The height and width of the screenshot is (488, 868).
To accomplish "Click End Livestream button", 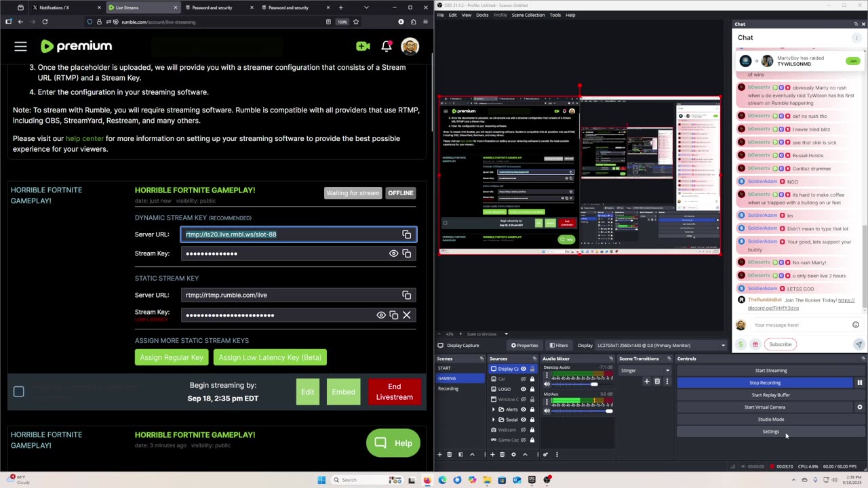I will point(394,392).
